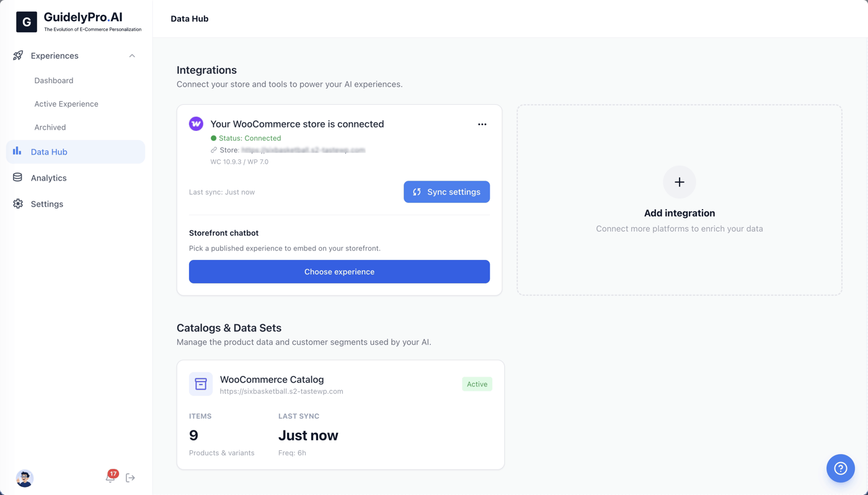Click the Active status badge

coord(477,384)
